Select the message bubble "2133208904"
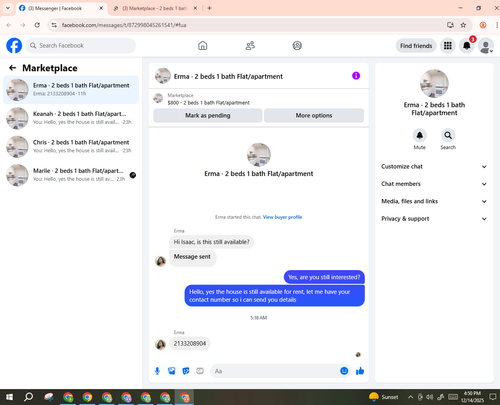Screen dimensions: 500x405 [190, 343]
